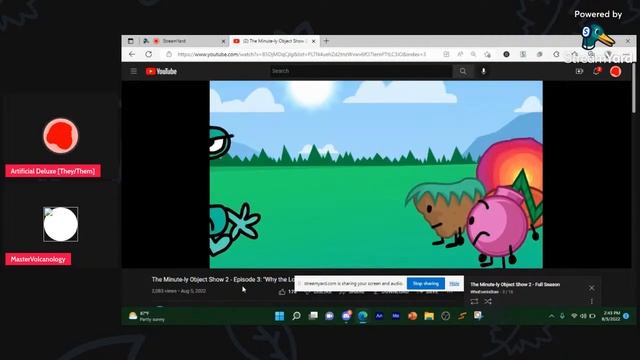Toggle playlist loop icon

pos(474,302)
